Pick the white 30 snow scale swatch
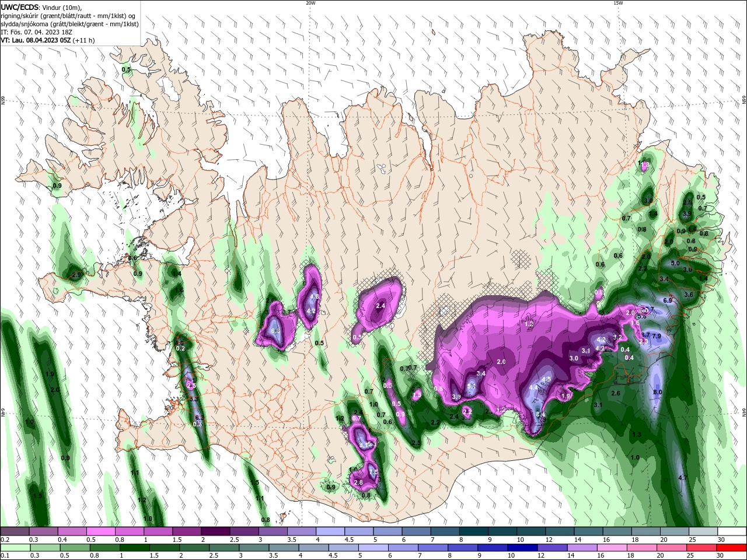This screenshot has width=747, height=560. pyautogui.click(x=732, y=531)
